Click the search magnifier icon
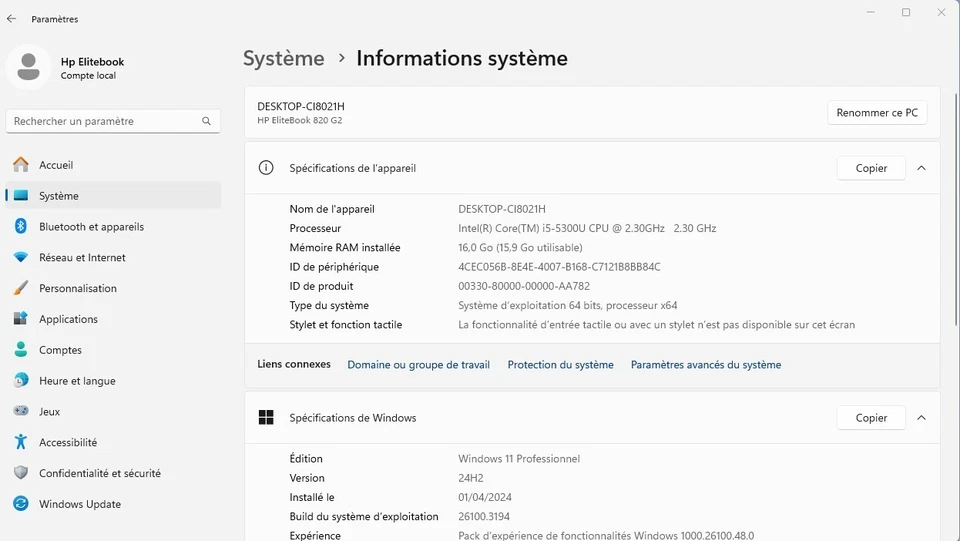 pyautogui.click(x=206, y=121)
